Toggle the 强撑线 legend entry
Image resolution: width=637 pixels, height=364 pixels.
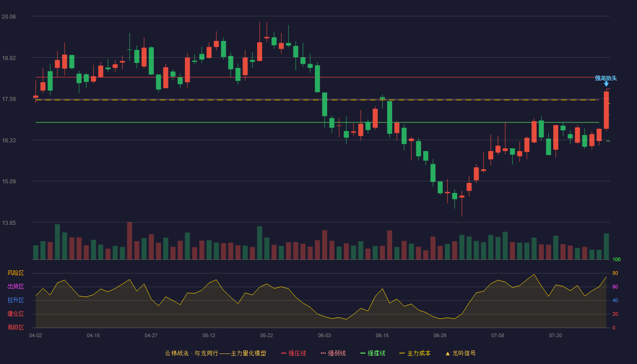coord(373,353)
